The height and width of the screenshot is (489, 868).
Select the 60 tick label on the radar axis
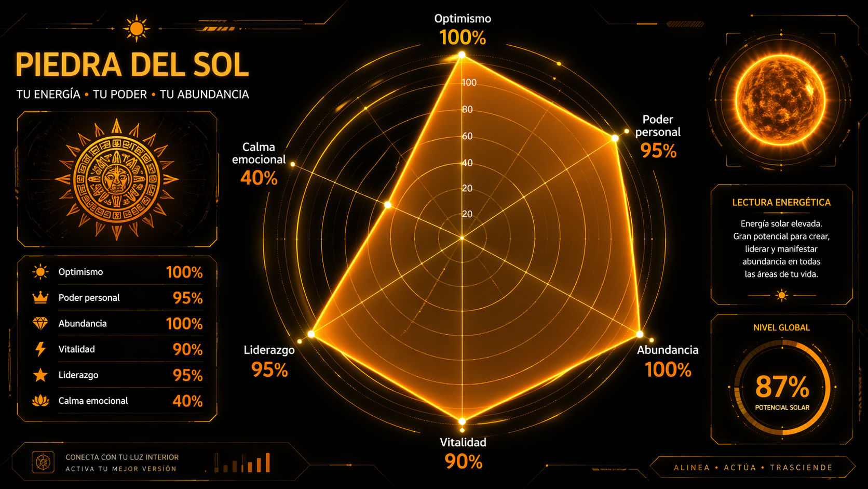click(x=468, y=136)
